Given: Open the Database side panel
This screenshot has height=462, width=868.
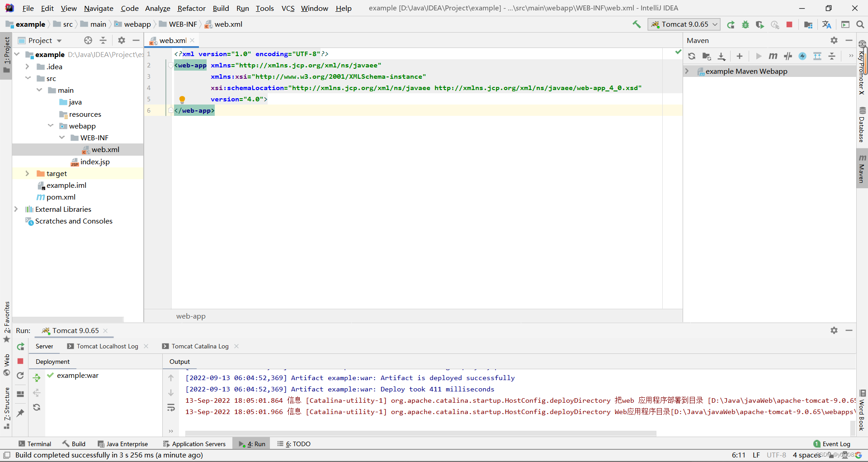Looking at the screenshot, I should pyautogui.click(x=862, y=125).
